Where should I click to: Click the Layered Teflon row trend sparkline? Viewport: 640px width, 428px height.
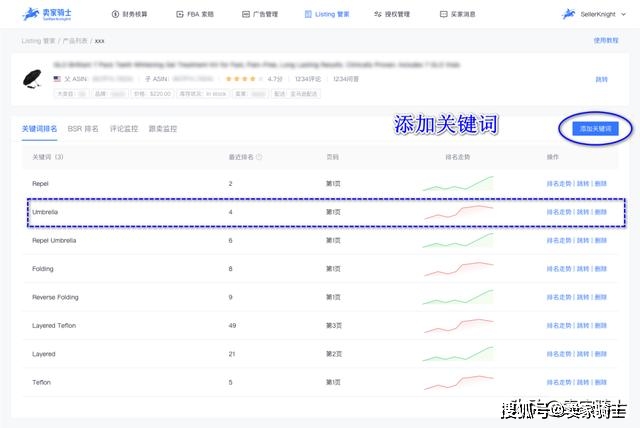(x=459, y=326)
